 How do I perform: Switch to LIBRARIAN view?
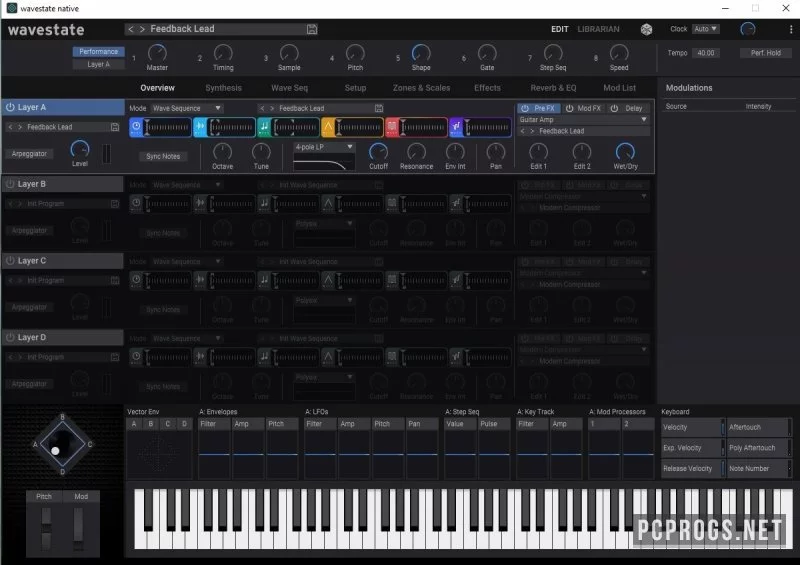598,29
